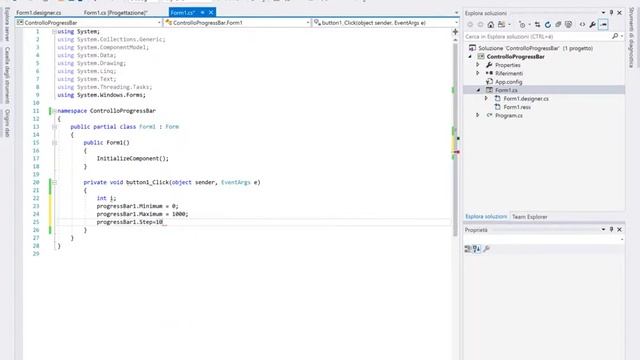Collapse the Form1 class outline
The width and height of the screenshot is (640, 360).
[54, 127]
